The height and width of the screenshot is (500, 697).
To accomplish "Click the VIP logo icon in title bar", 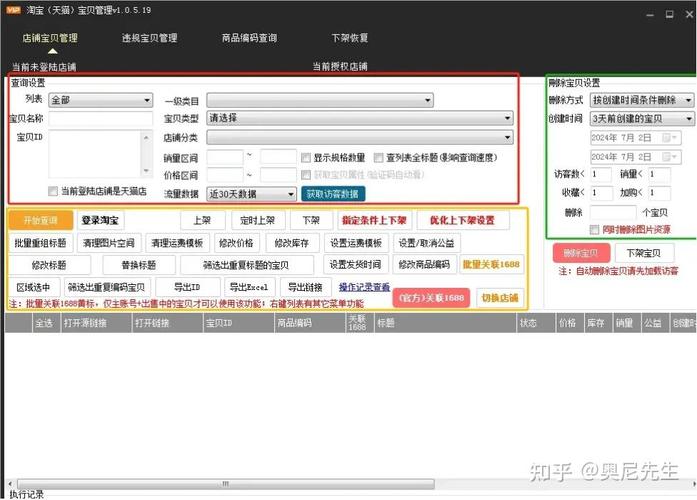I will [x=13, y=10].
